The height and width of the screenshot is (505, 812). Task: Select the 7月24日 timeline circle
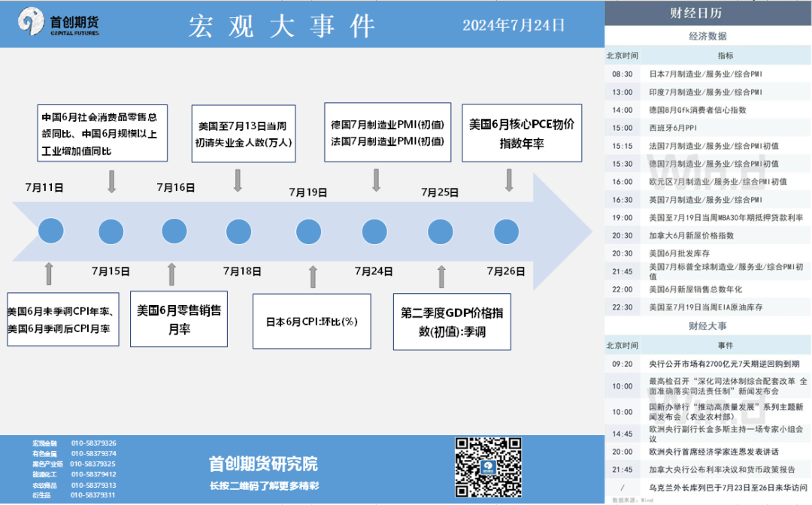374,231
